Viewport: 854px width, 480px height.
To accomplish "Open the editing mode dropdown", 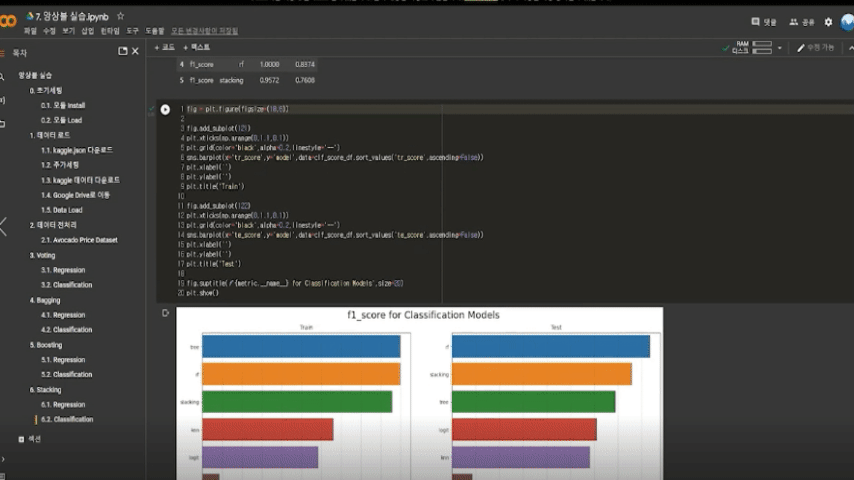I will pos(814,47).
